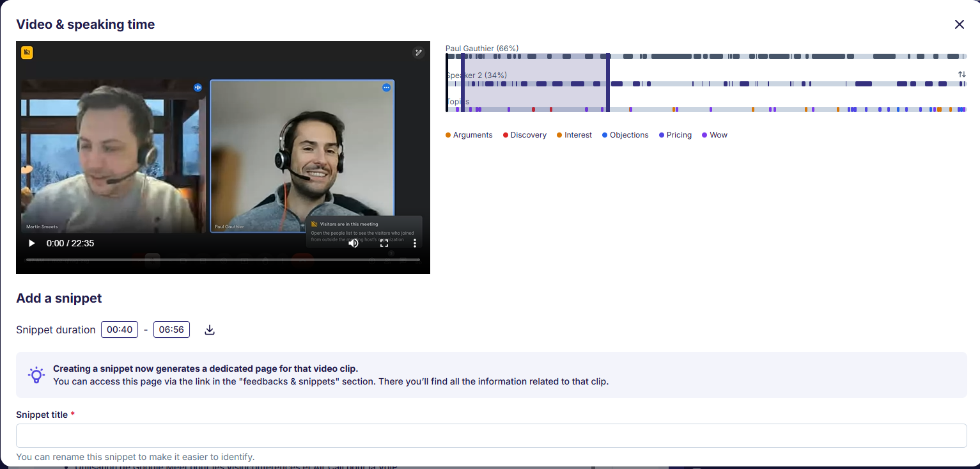Click snippet selection right handle
Screen dimensions: 980x469
(608, 83)
